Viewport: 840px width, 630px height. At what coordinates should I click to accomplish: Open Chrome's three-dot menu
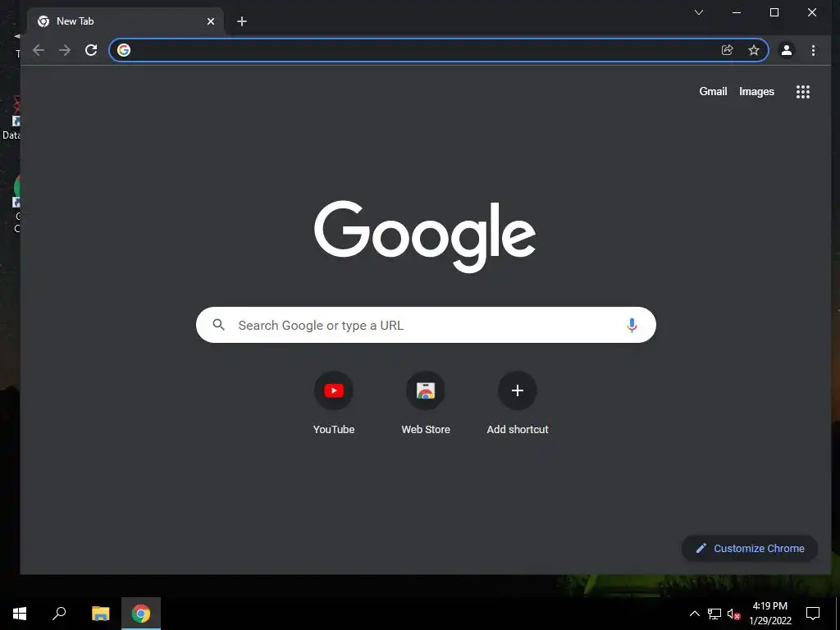coord(813,50)
